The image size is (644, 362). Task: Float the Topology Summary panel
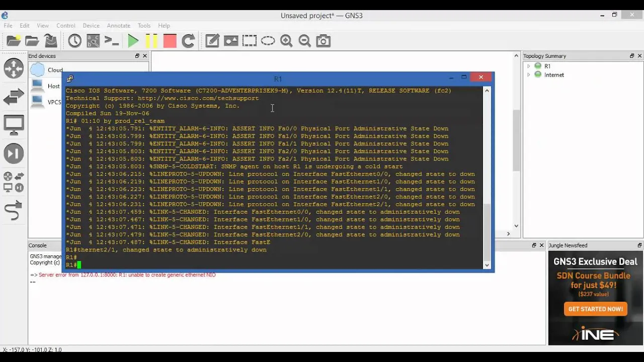pos(632,56)
